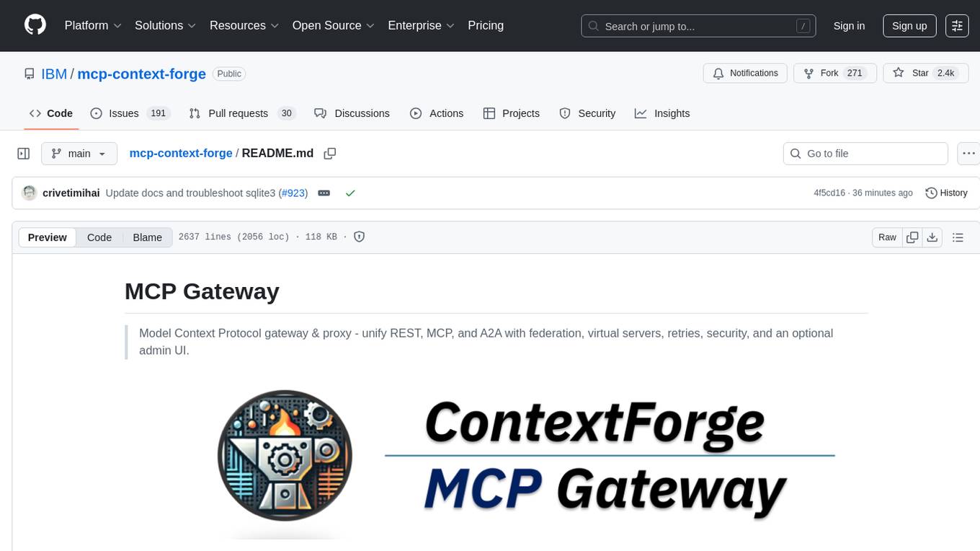
Task: Open pull request #923 link
Action: point(293,193)
